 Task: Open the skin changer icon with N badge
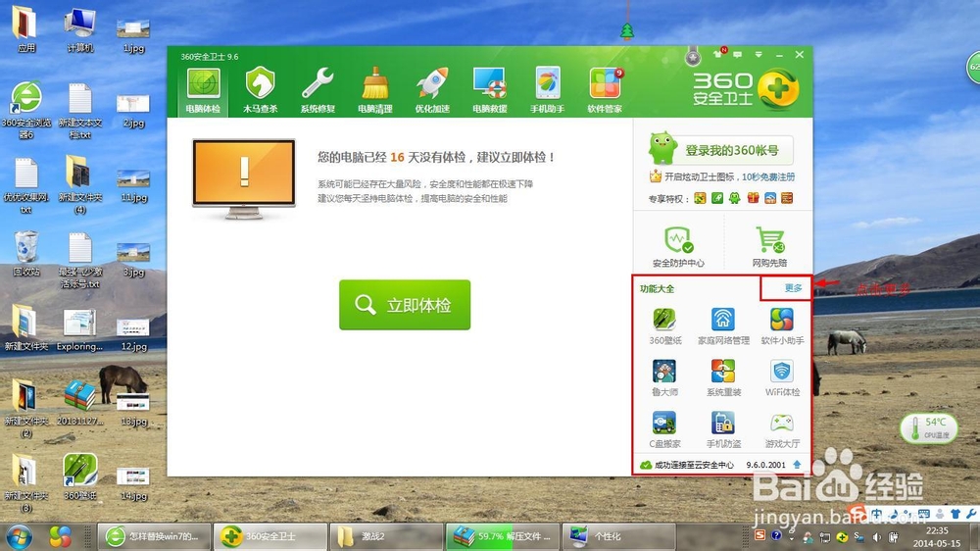click(718, 54)
